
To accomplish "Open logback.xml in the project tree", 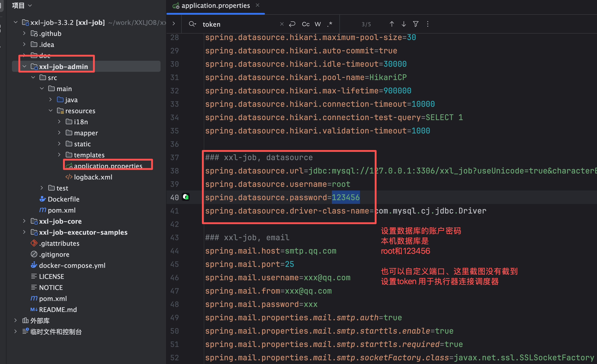I will click(x=93, y=177).
